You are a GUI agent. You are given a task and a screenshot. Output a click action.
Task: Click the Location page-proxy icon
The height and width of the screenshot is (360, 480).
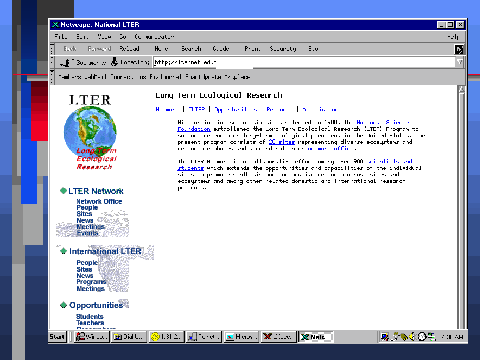(114, 62)
